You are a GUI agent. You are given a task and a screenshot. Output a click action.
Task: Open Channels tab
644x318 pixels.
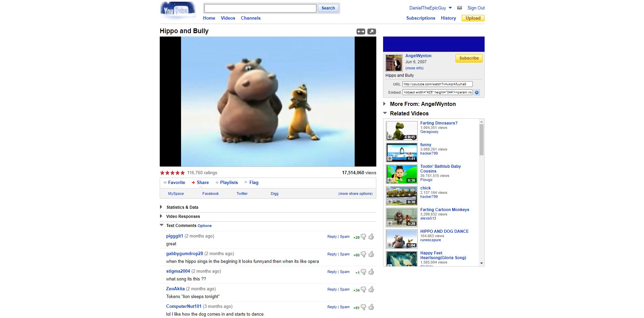[x=251, y=18]
